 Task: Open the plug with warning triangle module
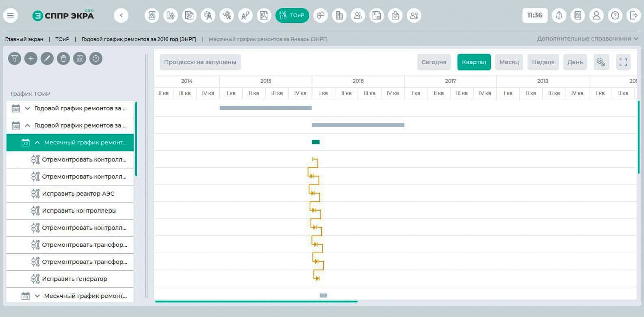320,15
